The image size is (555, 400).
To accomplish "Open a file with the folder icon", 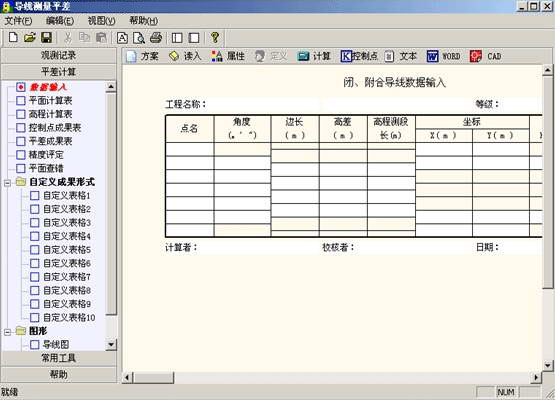I will [30, 37].
